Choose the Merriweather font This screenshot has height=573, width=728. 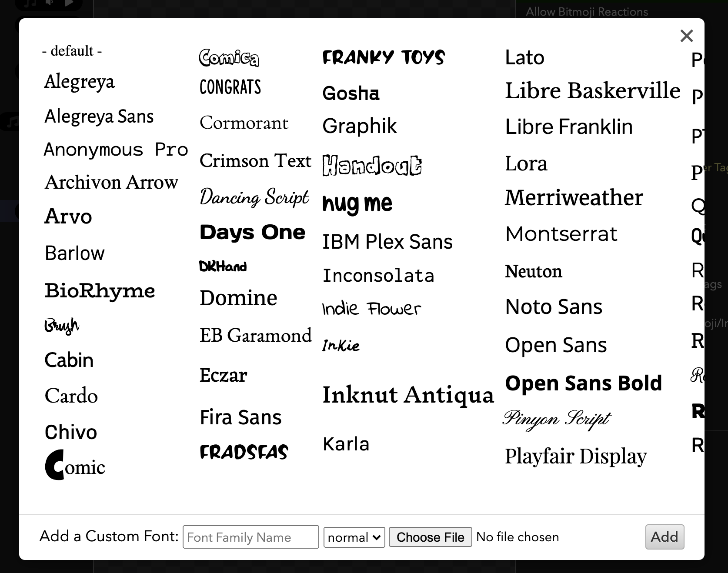coord(574,198)
